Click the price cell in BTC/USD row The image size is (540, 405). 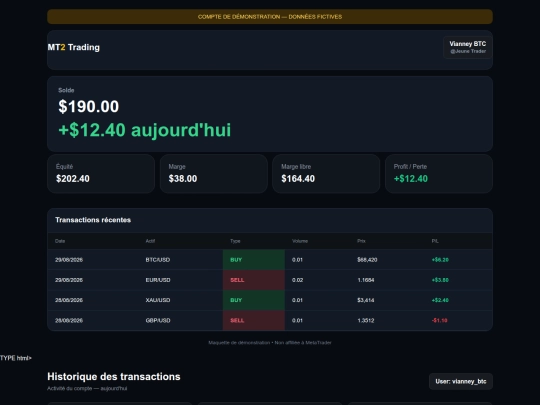[367, 260]
